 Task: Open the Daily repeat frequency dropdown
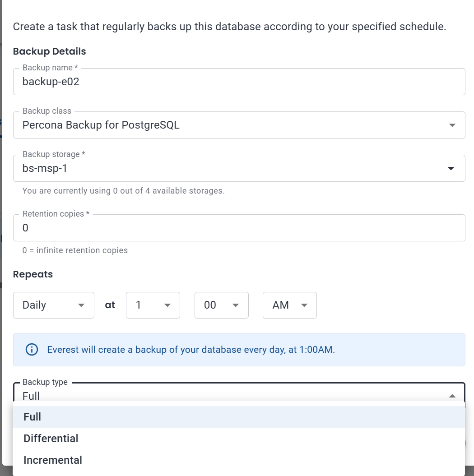[54, 305]
